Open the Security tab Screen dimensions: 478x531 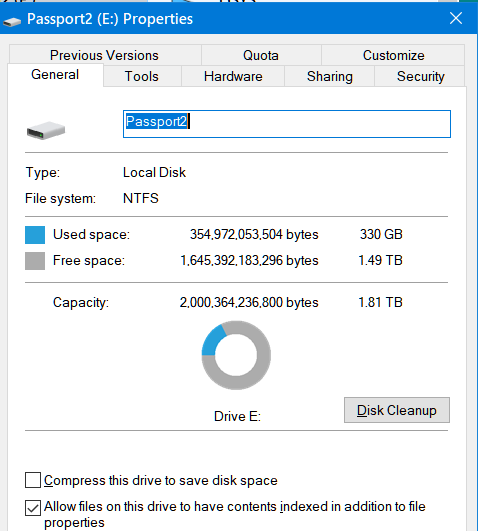coord(420,76)
